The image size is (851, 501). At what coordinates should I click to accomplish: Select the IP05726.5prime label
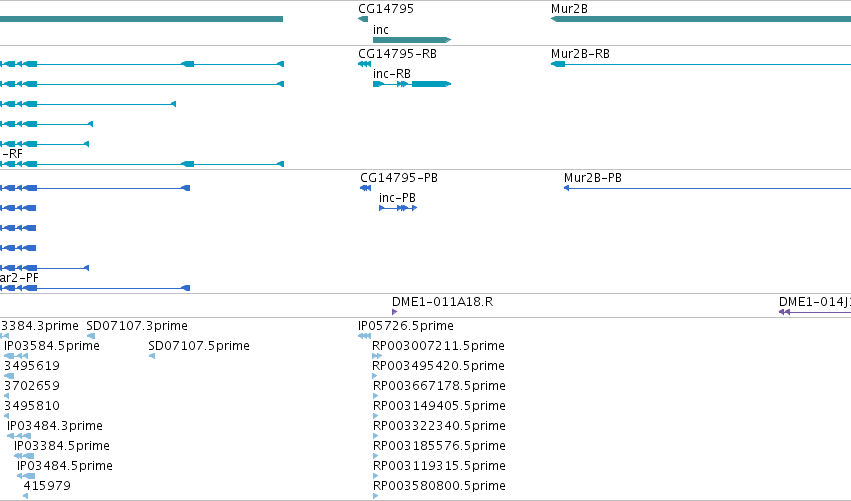406,326
